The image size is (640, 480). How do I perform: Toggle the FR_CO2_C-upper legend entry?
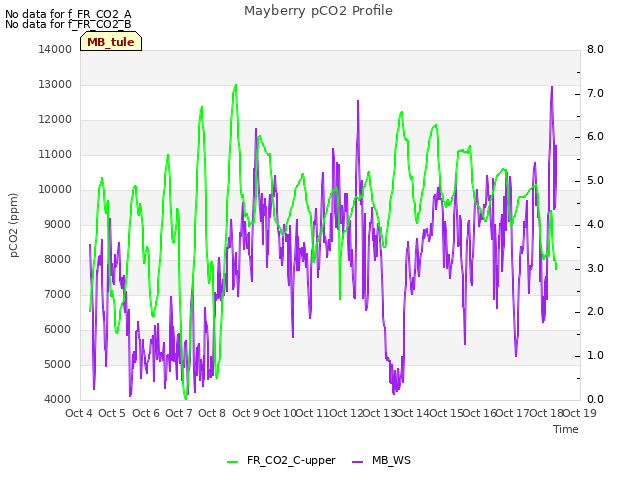click(281, 460)
